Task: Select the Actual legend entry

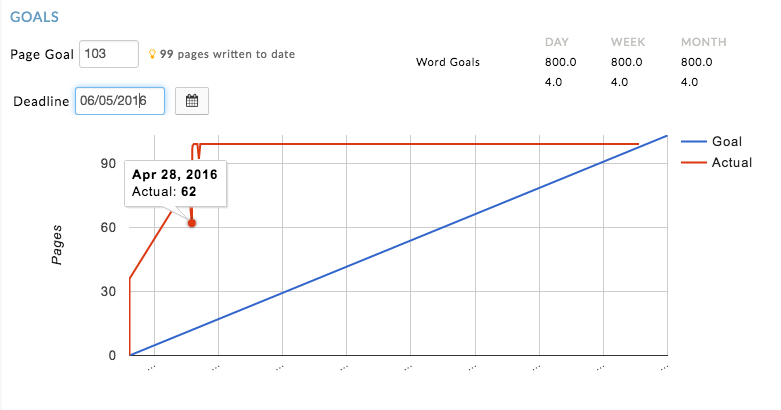Action: click(x=716, y=162)
